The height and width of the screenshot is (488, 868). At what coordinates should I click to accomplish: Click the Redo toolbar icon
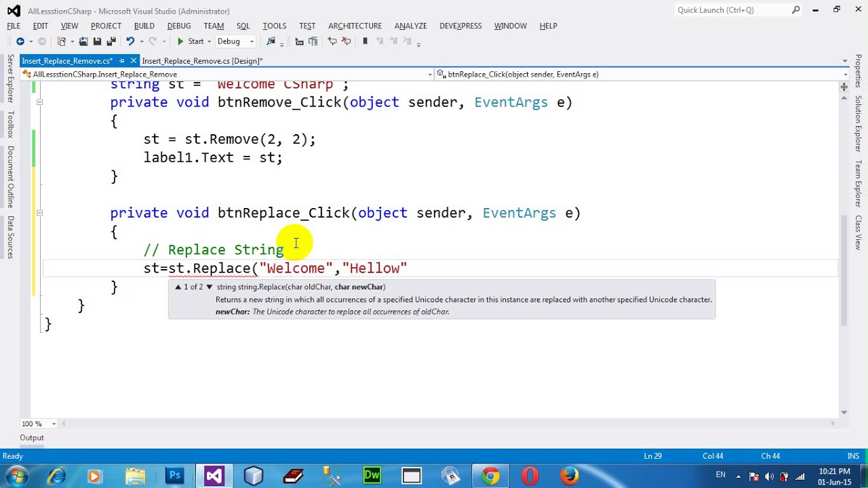(x=153, y=41)
